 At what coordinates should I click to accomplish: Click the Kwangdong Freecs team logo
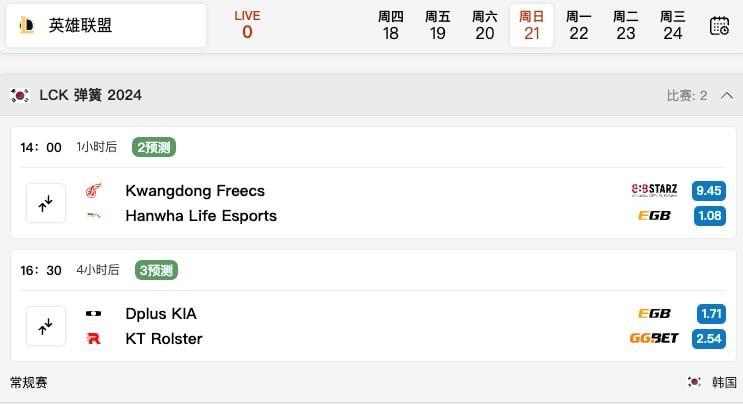pyautogui.click(x=94, y=190)
